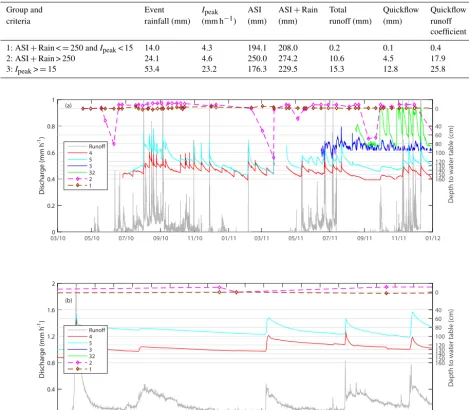Click the "Group and criteria" column header

tap(24, 15)
